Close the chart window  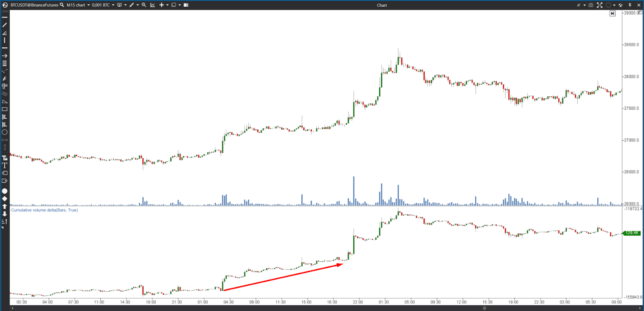click(639, 5)
